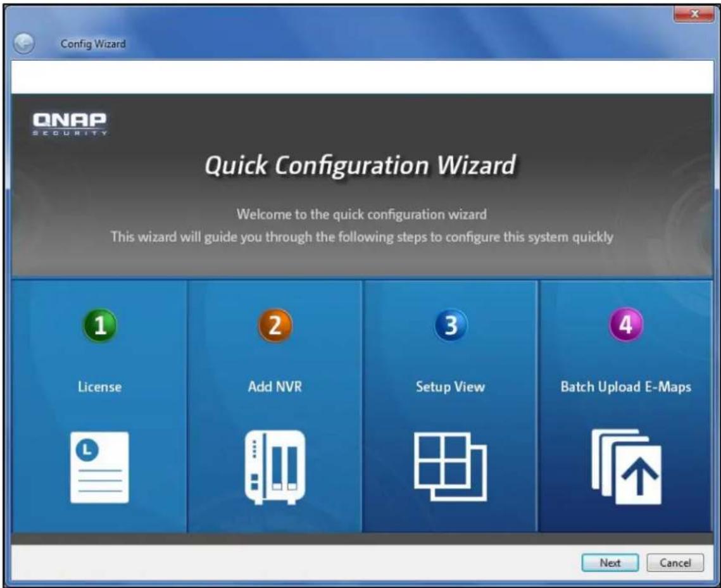The height and width of the screenshot is (588, 721).
Task: Click the green step 1 number badge
Action: 100,325
